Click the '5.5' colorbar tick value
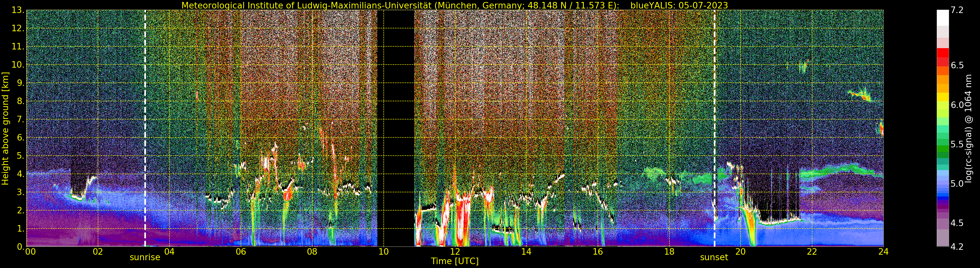This screenshot has width=980, height=268. pyautogui.click(x=956, y=144)
